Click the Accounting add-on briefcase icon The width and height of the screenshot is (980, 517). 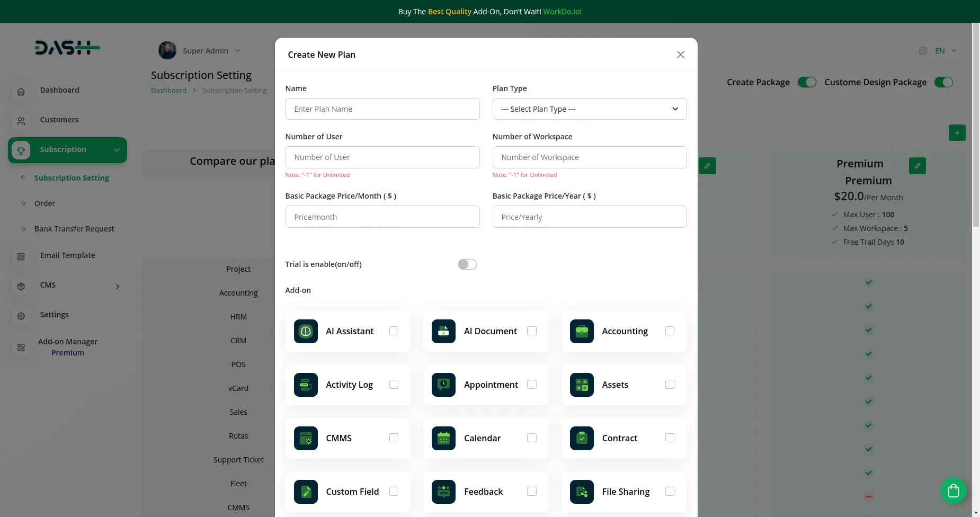[x=582, y=331]
